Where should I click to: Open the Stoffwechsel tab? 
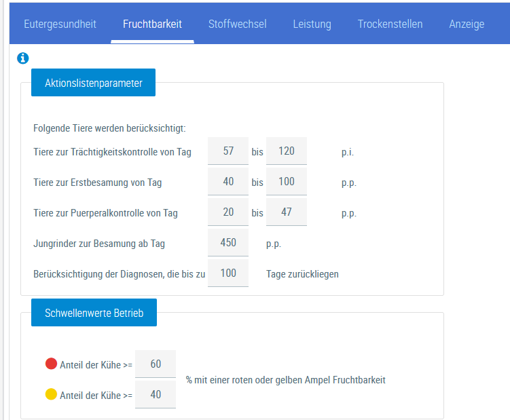(x=237, y=24)
